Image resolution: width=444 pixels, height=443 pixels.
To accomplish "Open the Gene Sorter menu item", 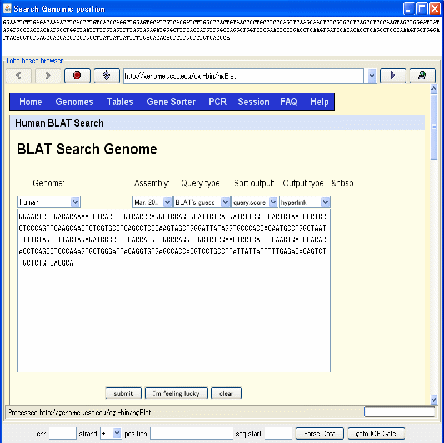I will [171, 102].
